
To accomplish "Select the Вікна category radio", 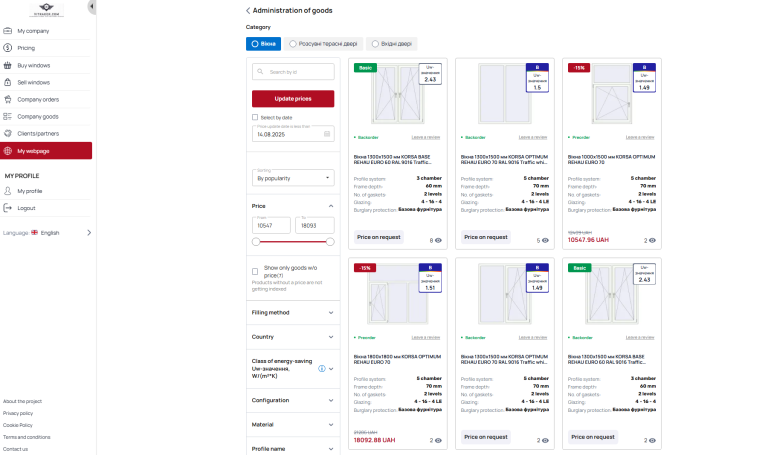I will click(x=264, y=44).
